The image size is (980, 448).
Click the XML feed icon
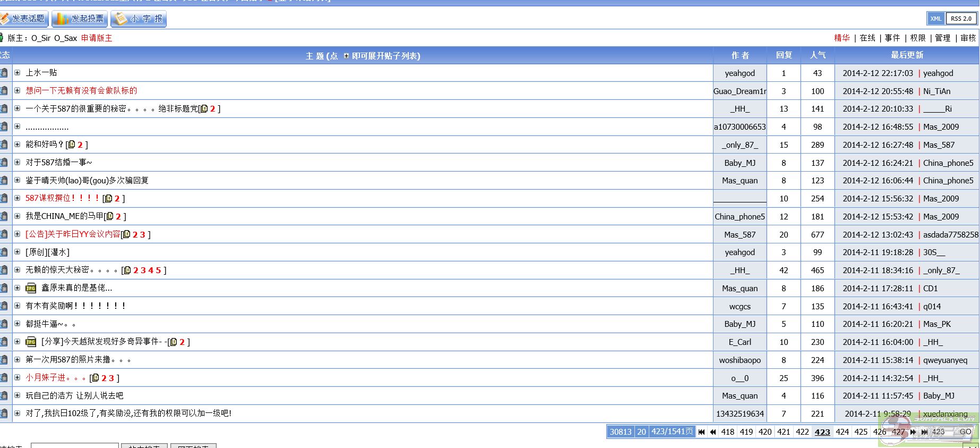[x=935, y=19]
